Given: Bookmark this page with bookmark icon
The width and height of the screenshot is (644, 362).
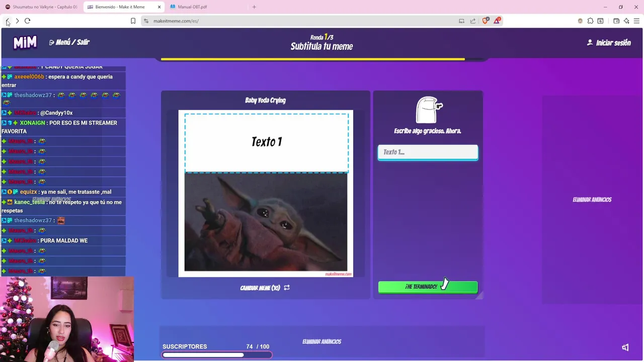Looking at the screenshot, I should pos(133,21).
